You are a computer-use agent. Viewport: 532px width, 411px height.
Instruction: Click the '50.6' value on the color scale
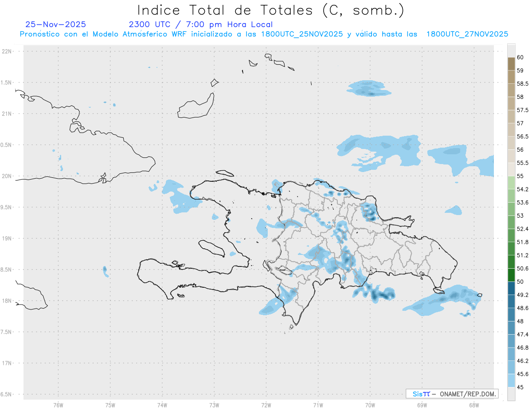coord(523,269)
